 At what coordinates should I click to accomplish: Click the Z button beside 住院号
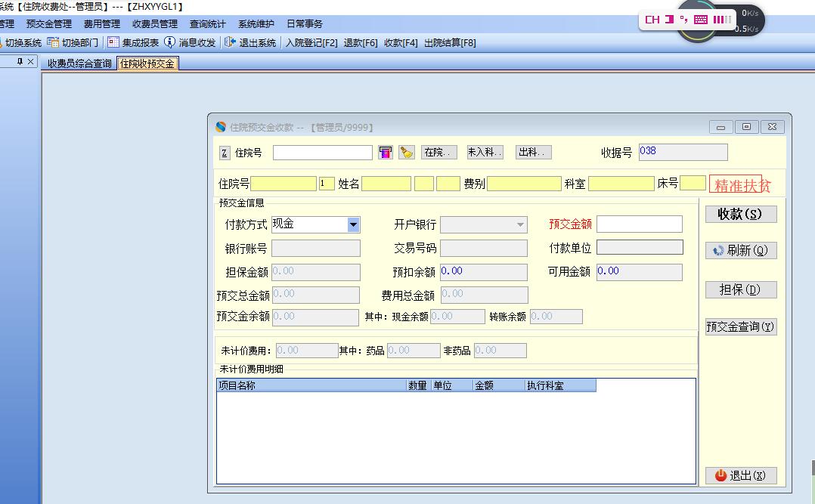pyautogui.click(x=224, y=153)
